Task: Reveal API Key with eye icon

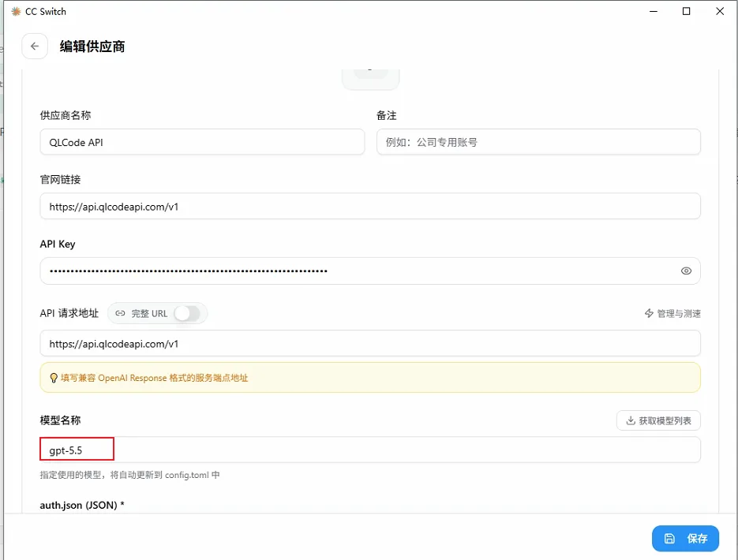Action: click(686, 271)
